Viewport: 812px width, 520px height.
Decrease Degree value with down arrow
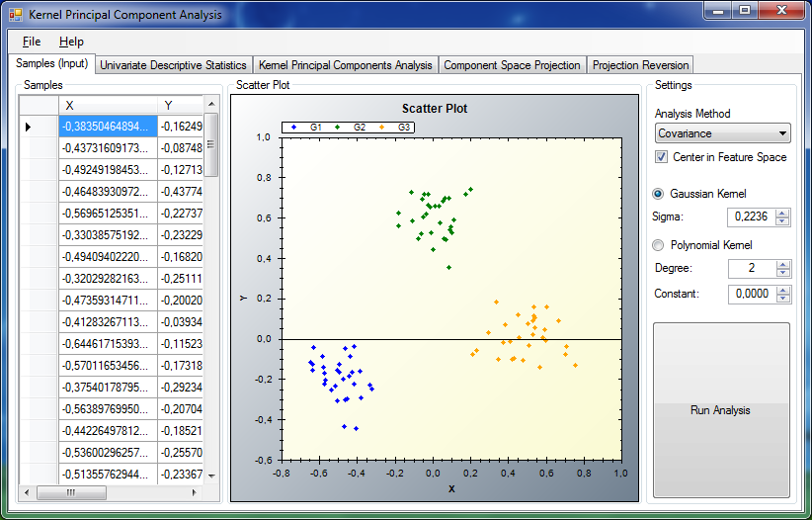[x=783, y=273]
